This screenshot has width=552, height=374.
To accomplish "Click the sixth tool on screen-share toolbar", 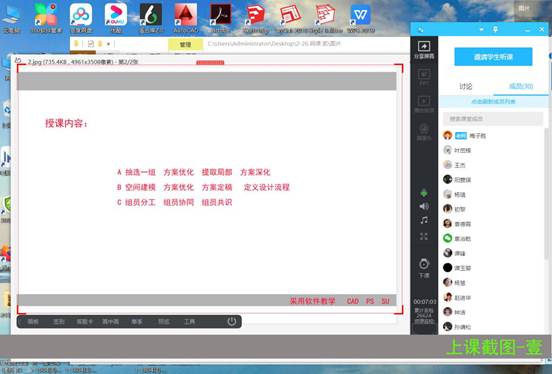I will pyautogui.click(x=163, y=322).
